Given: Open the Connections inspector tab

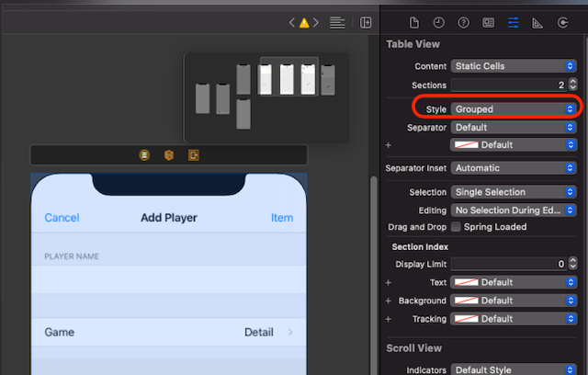Looking at the screenshot, I should (562, 23).
